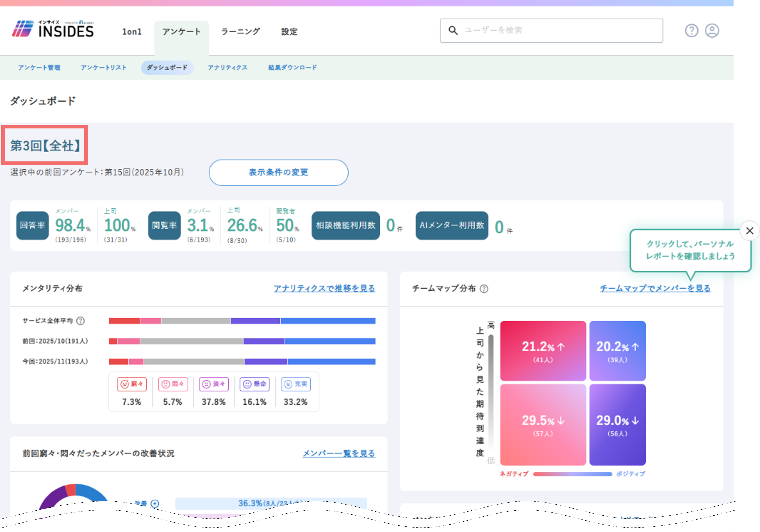Open the アナリティクス sub-tab

pyautogui.click(x=227, y=68)
